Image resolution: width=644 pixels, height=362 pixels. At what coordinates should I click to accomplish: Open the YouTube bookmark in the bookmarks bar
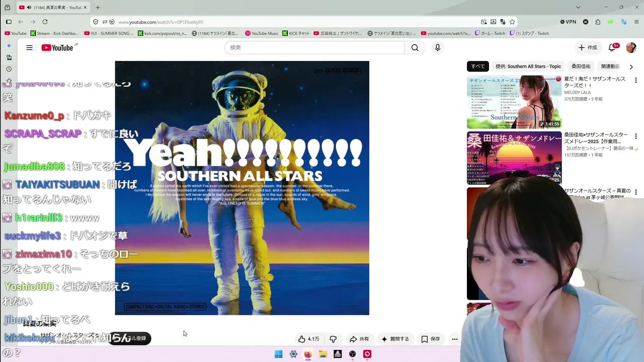pyautogui.click(x=15, y=34)
